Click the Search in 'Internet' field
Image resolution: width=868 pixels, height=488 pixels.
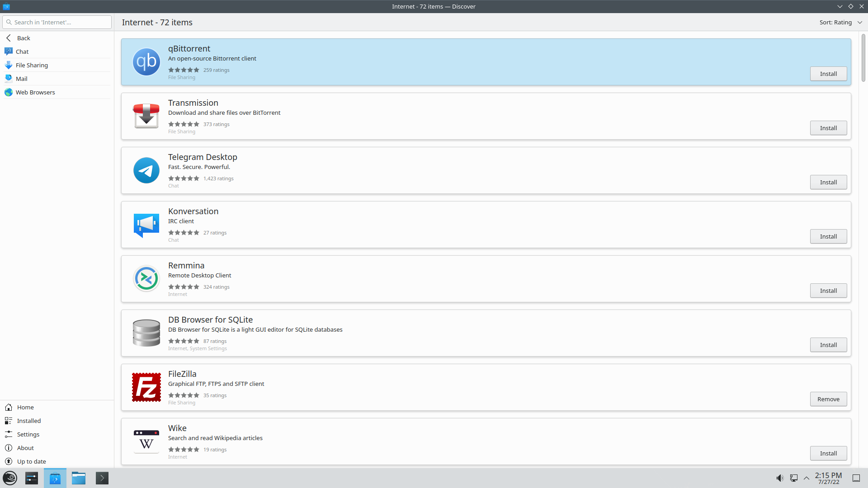click(57, 22)
